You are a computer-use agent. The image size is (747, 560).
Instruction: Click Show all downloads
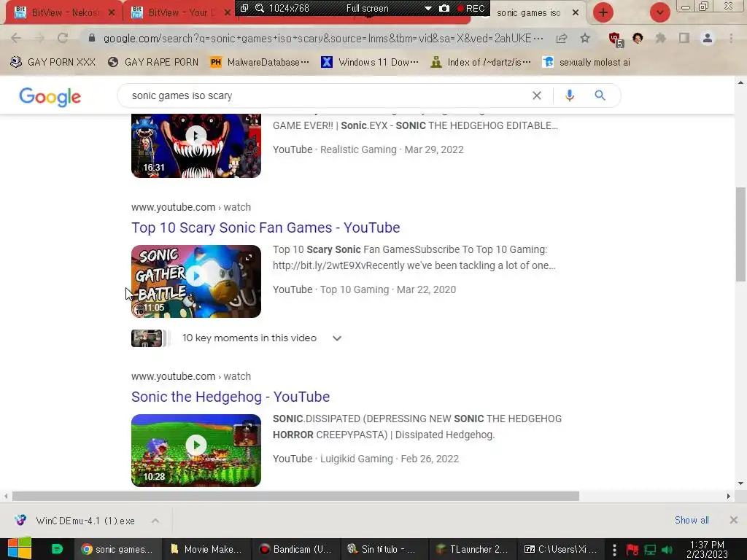click(692, 520)
